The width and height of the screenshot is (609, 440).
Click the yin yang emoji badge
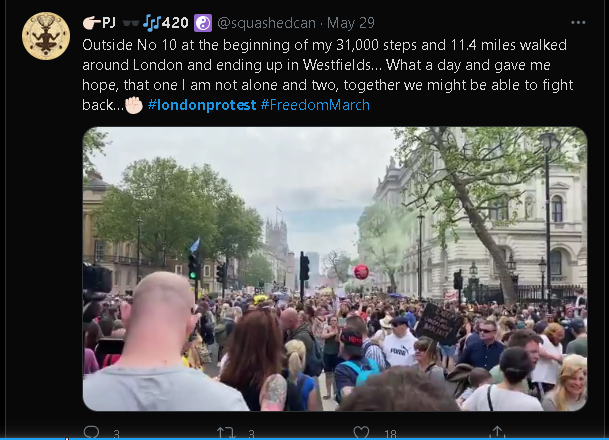pyautogui.click(x=203, y=23)
